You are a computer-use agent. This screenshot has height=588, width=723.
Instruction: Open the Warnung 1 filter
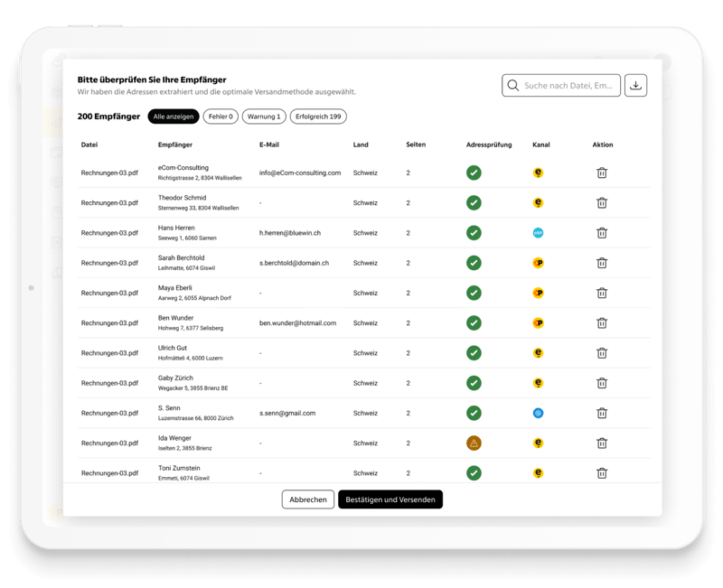262,117
